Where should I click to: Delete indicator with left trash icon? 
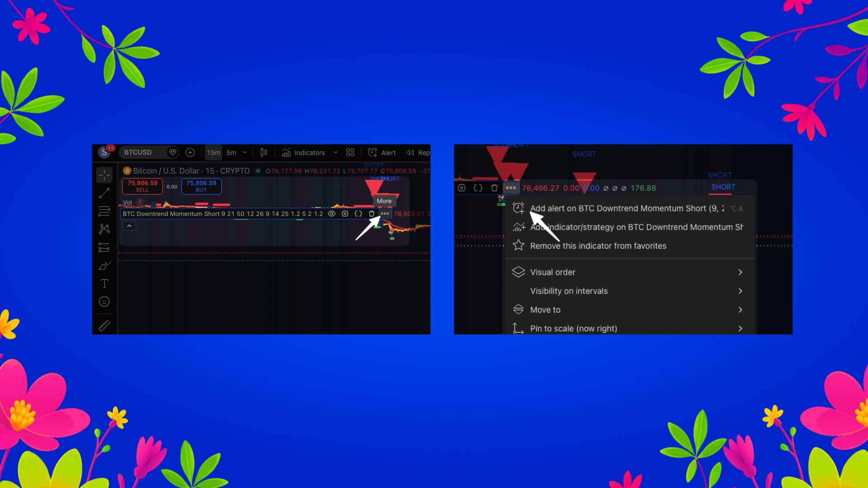(372, 214)
